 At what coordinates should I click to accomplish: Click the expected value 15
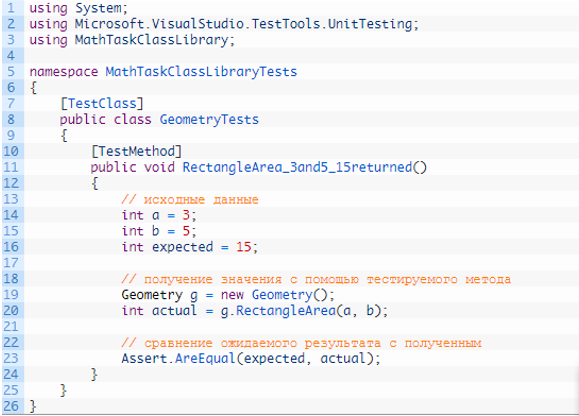point(244,247)
